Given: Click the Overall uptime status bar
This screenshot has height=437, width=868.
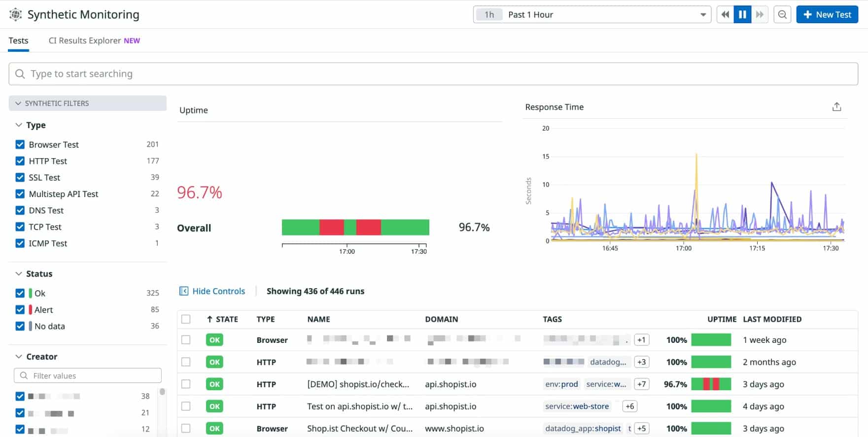Looking at the screenshot, I should (355, 227).
